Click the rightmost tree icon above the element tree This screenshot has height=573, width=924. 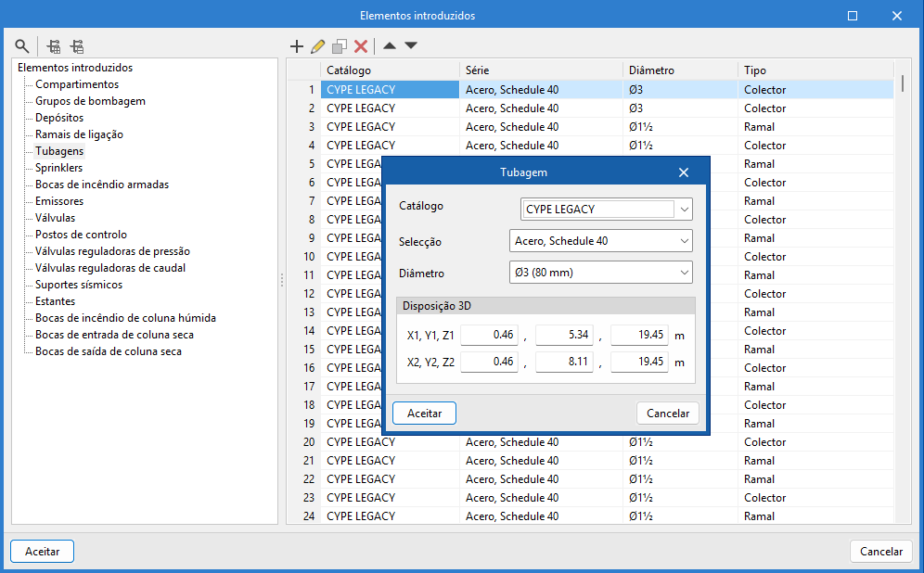click(77, 45)
